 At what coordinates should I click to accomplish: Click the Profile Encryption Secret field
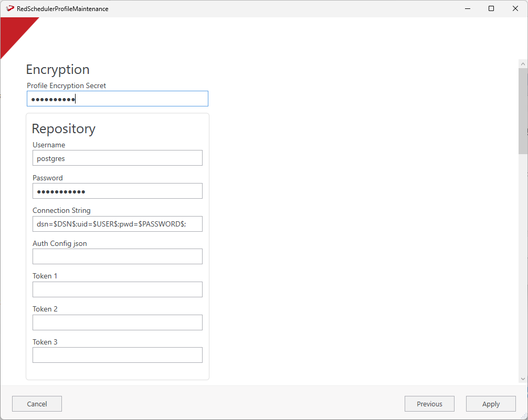118,99
